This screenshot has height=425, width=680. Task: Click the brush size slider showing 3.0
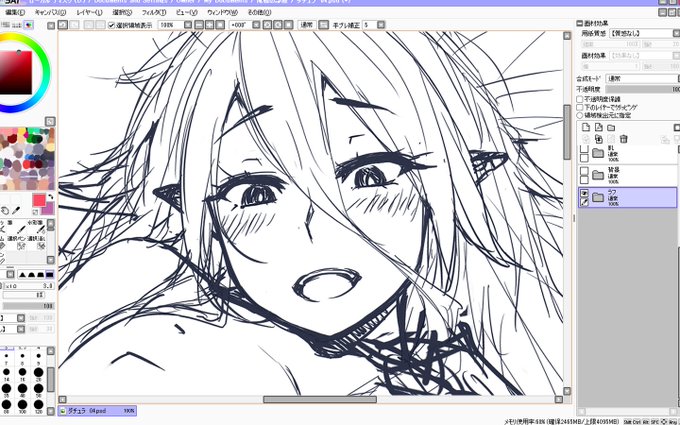(x=28, y=286)
